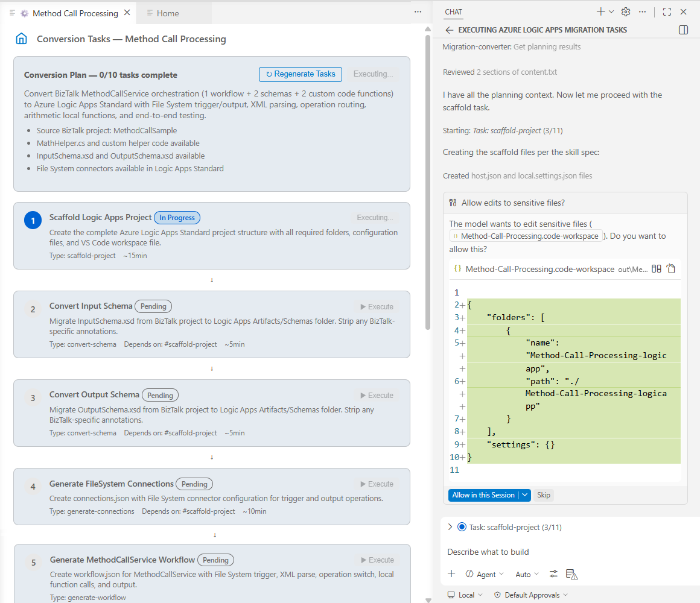Click Pending badge on Convert Input Schema
700x603 pixels.
click(x=153, y=306)
